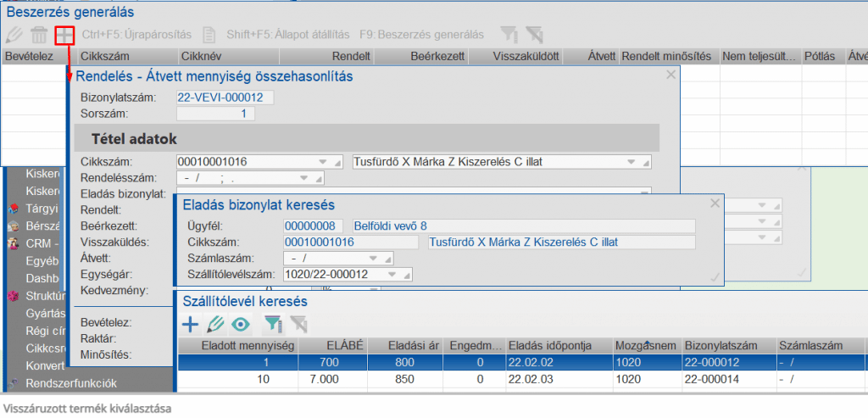Click the filter icon in Beszerzés generálás toolbar
868x418 pixels.
click(509, 35)
